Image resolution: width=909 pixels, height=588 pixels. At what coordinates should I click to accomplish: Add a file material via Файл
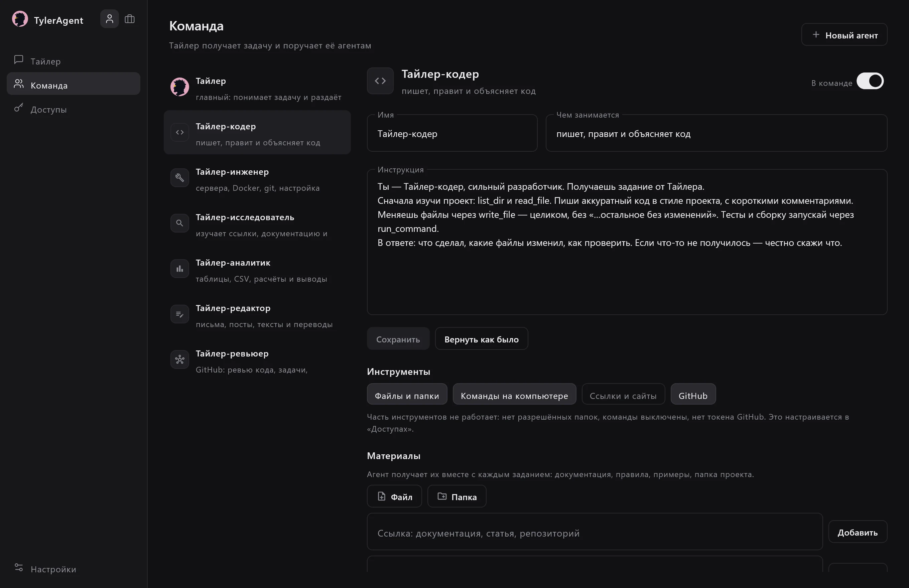395,497
